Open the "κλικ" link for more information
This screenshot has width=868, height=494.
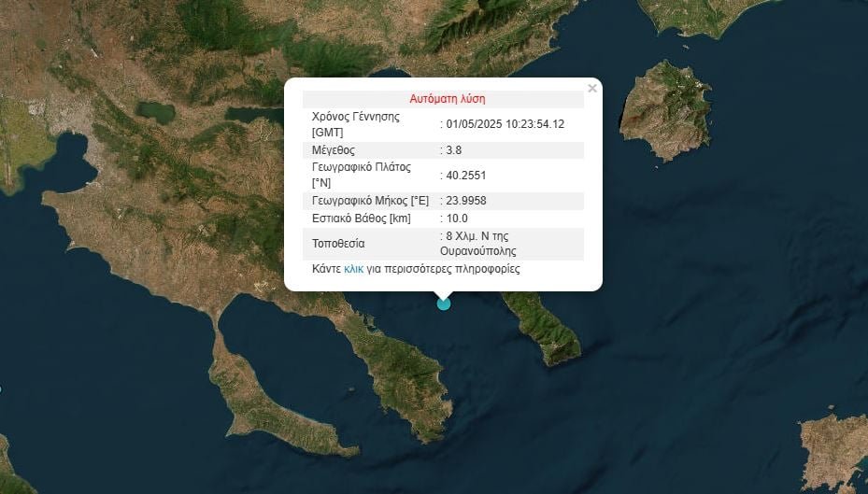coord(353,269)
